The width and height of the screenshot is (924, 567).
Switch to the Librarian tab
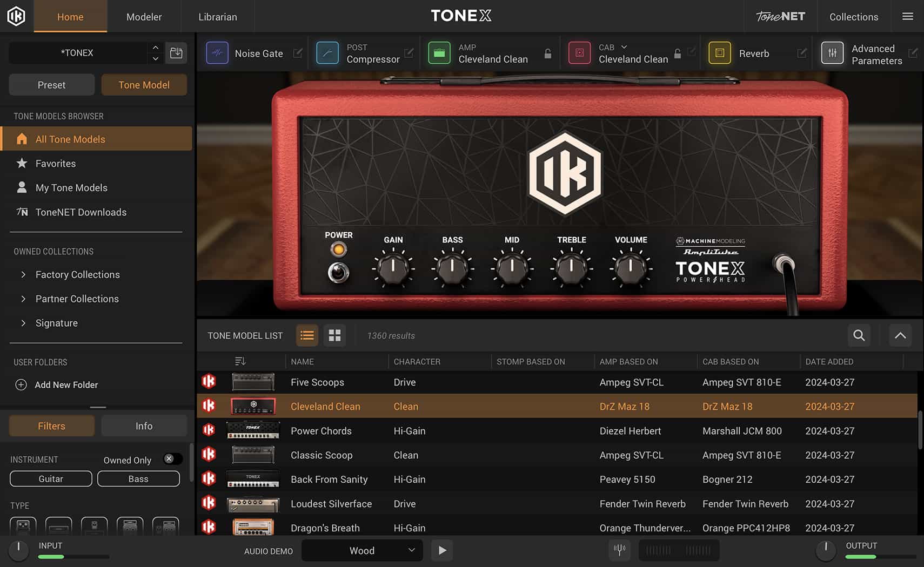pyautogui.click(x=217, y=17)
